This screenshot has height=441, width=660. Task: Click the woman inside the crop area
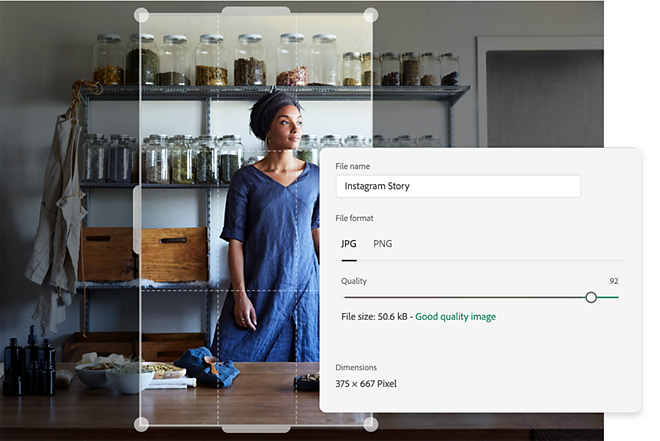[269, 227]
